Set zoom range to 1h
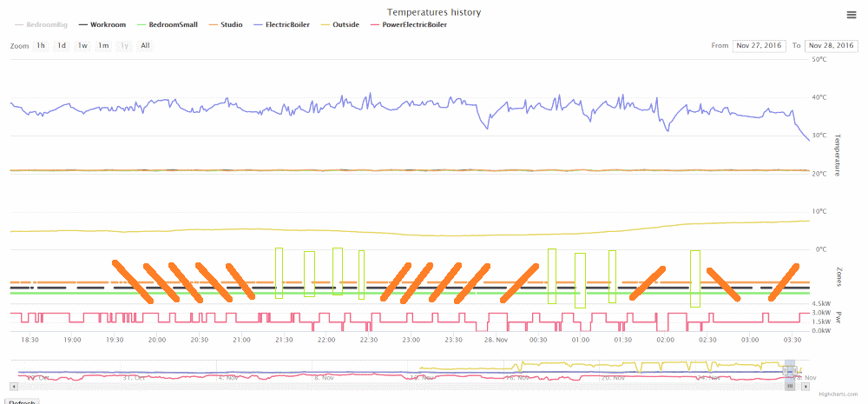The image size is (868, 404). click(x=41, y=45)
